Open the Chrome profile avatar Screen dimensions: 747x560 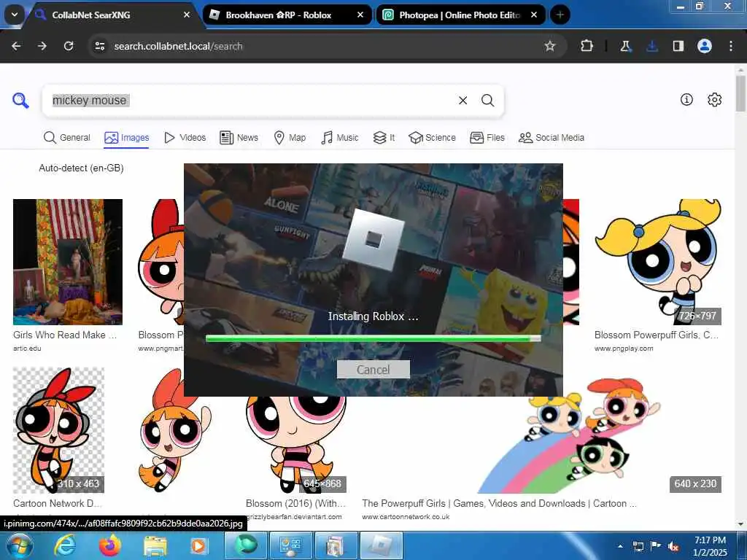pyautogui.click(x=705, y=46)
